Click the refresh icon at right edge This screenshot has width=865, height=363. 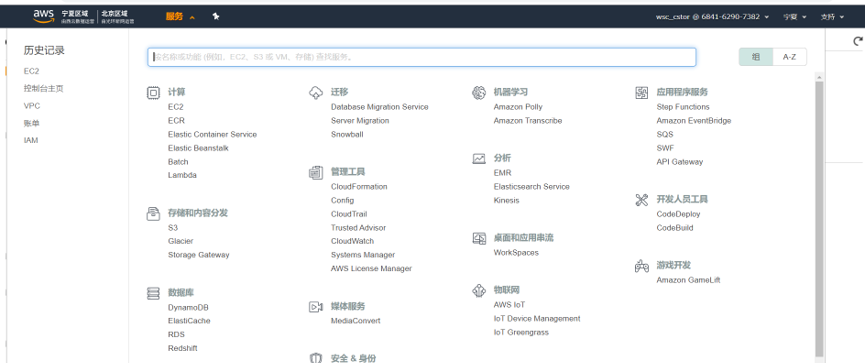click(x=857, y=41)
